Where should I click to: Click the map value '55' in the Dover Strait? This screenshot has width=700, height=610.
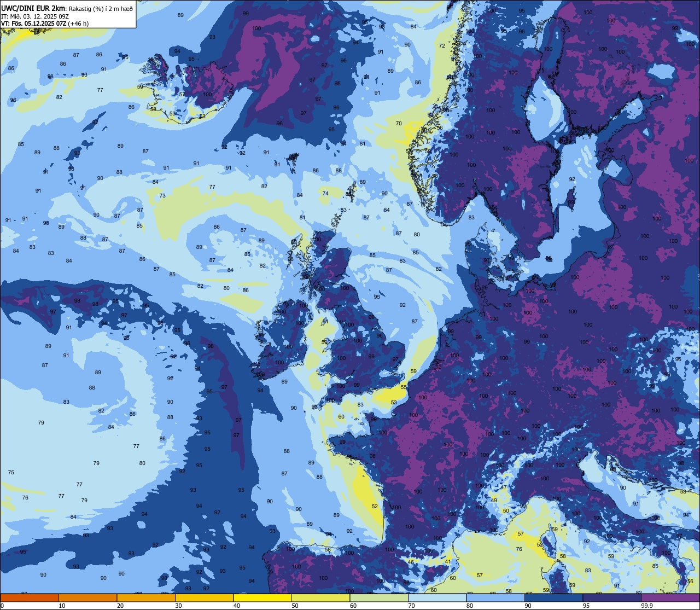(404, 387)
